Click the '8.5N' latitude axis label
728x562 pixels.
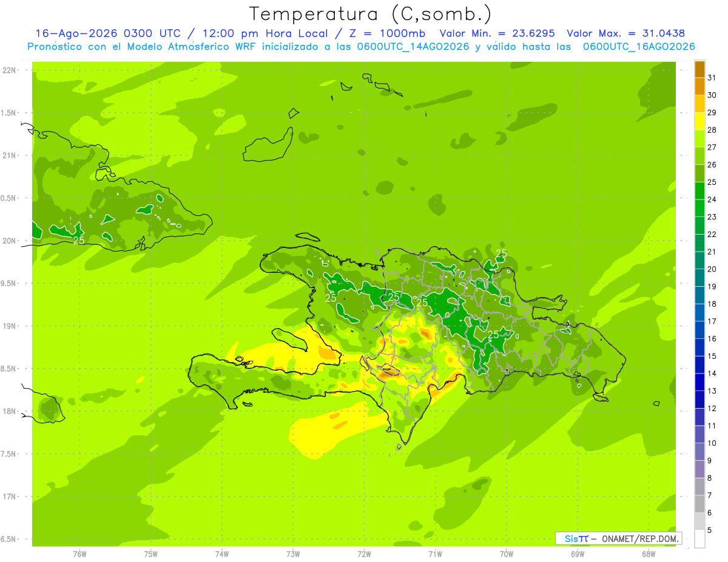(x=9, y=369)
